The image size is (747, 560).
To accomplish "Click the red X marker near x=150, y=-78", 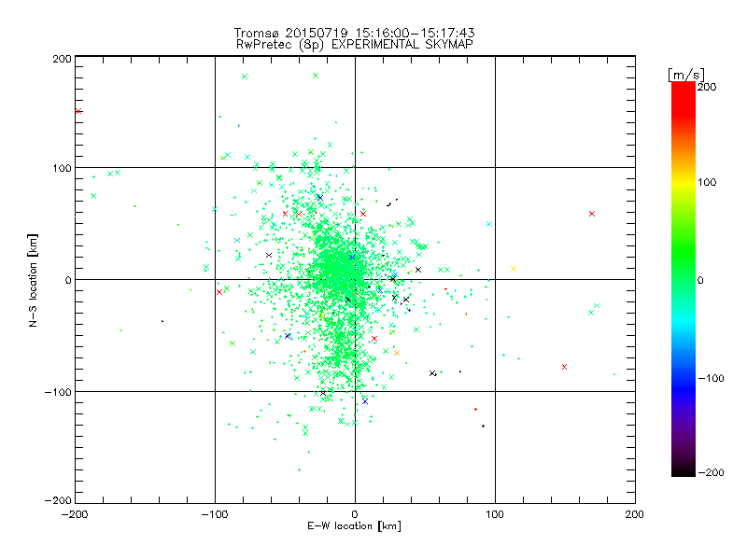I will pyautogui.click(x=565, y=367).
